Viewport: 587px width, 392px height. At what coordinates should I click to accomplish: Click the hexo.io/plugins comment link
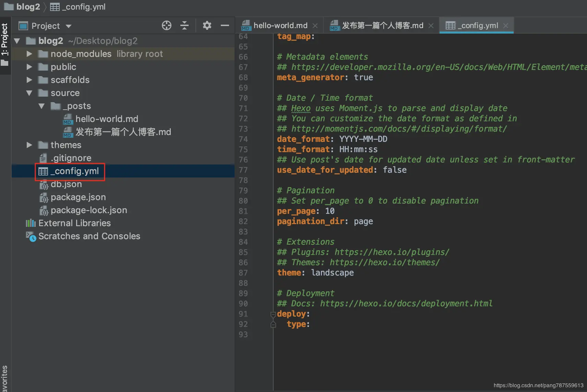[x=392, y=252]
